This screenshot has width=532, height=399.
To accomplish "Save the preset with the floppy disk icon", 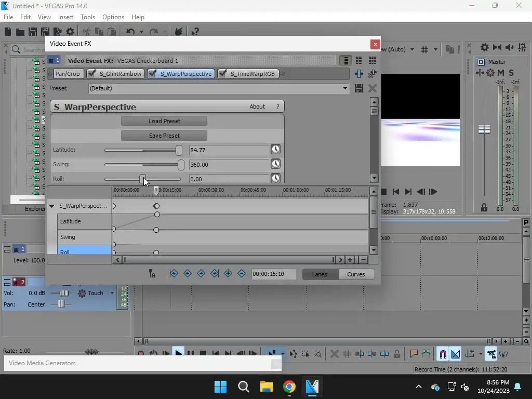I will coord(358,88).
